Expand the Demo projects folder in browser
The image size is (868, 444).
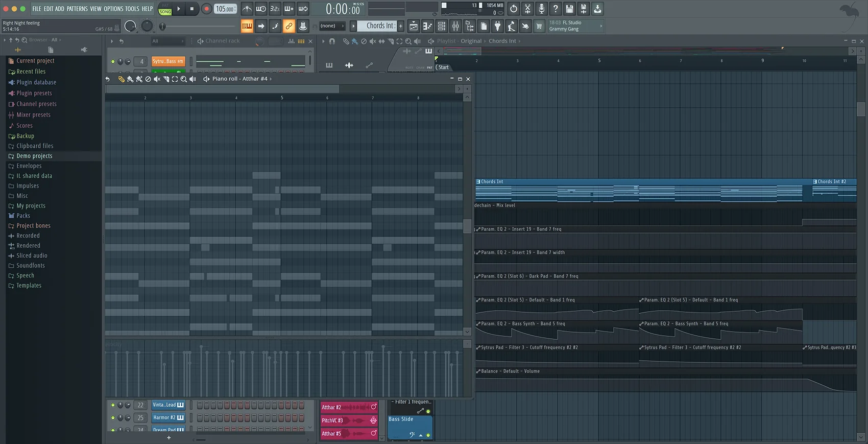pyautogui.click(x=34, y=156)
